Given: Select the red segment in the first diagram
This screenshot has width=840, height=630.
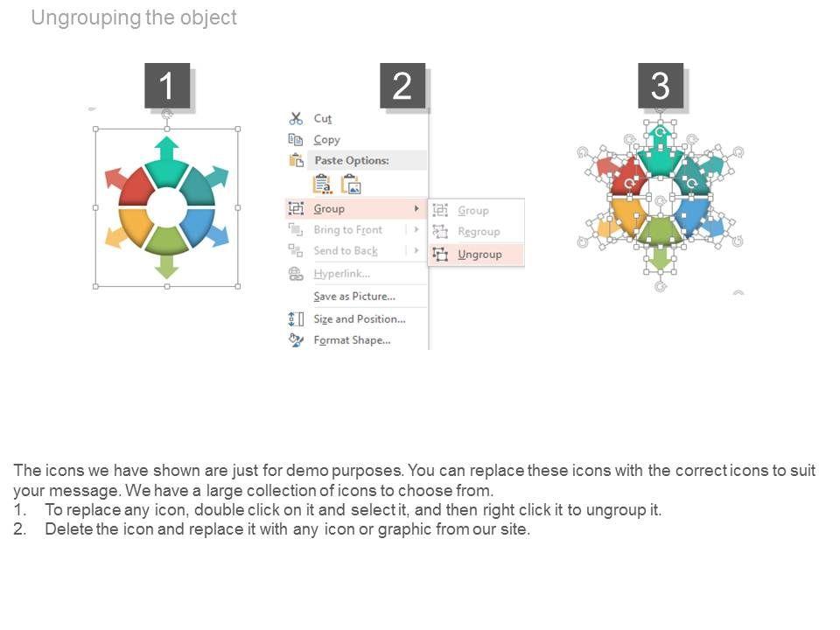Looking at the screenshot, I should [x=136, y=185].
